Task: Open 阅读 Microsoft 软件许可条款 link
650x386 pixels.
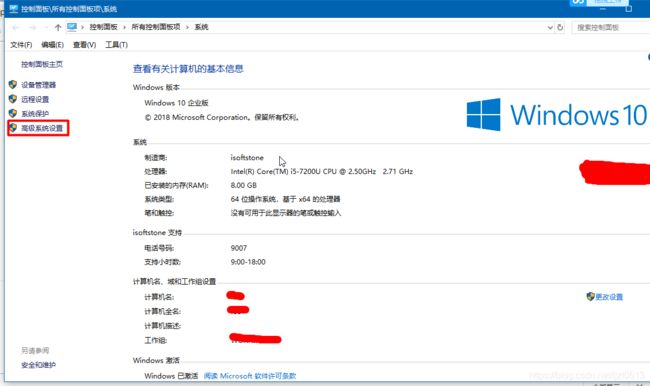Action: (250, 376)
